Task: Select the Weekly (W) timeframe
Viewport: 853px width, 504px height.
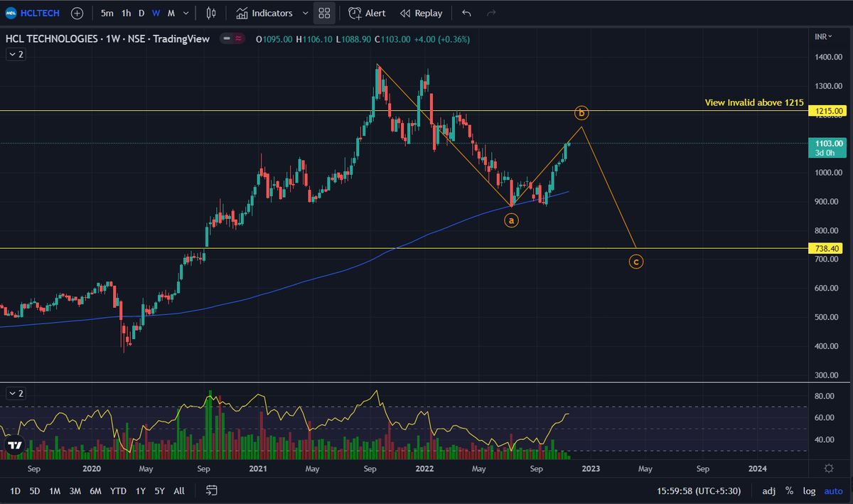Action: point(156,13)
